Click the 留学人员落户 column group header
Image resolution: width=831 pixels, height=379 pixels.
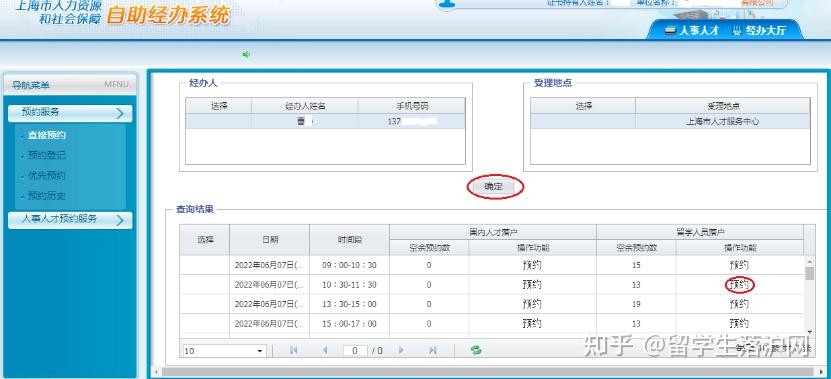coord(700,232)
